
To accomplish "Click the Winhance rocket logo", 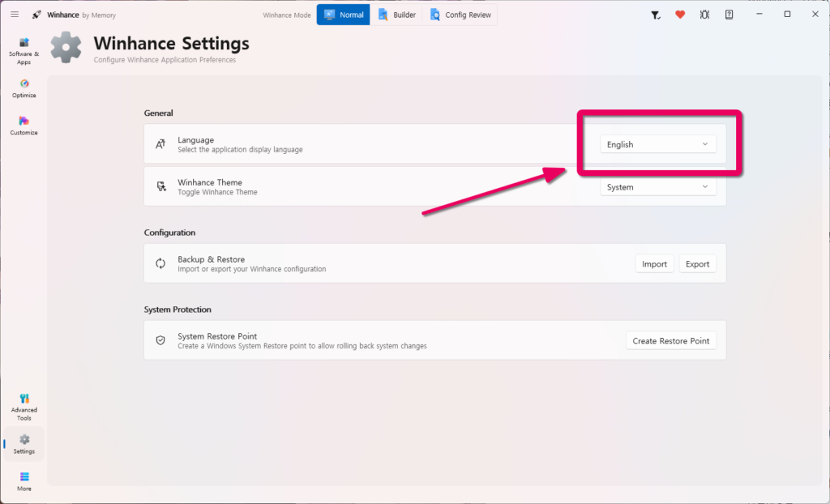I will coord(36,15).
